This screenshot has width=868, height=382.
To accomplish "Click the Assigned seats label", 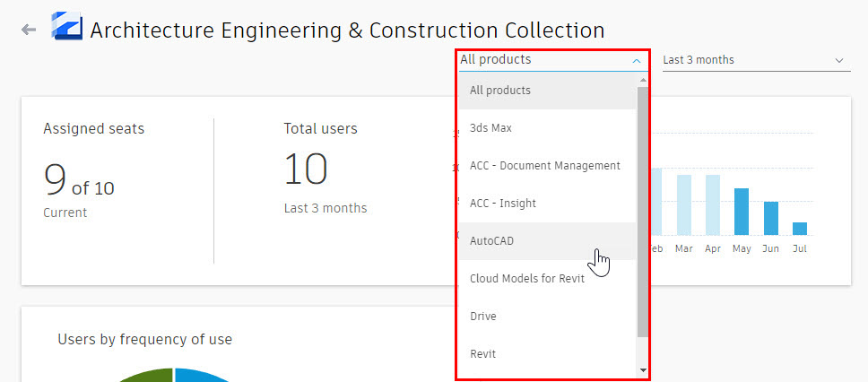I will click(x=93, y=129).
